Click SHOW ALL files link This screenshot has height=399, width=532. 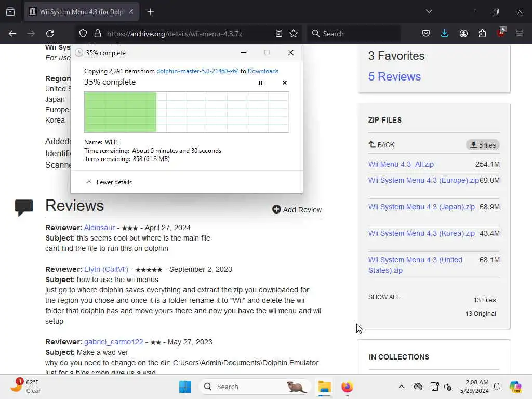click(x=384, y=297)
